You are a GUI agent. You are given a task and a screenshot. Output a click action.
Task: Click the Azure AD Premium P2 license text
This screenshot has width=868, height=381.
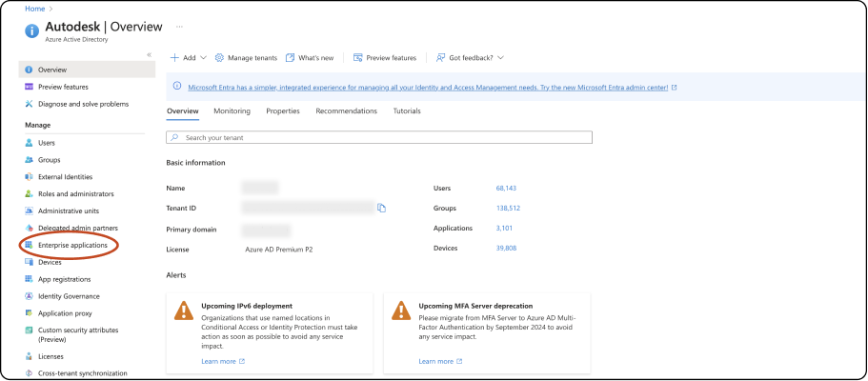(x=279, y=250)
